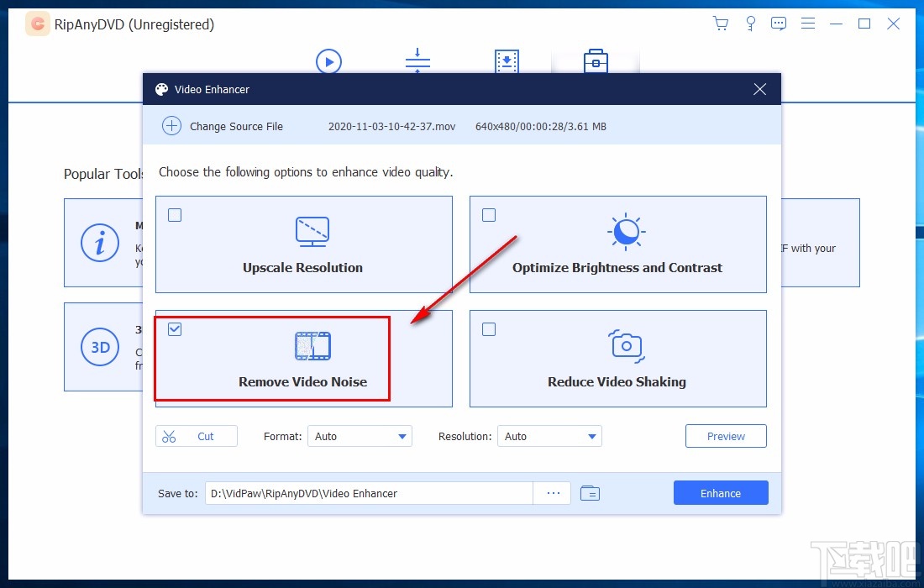
Task: Click the Preview button
Action: 726,436
